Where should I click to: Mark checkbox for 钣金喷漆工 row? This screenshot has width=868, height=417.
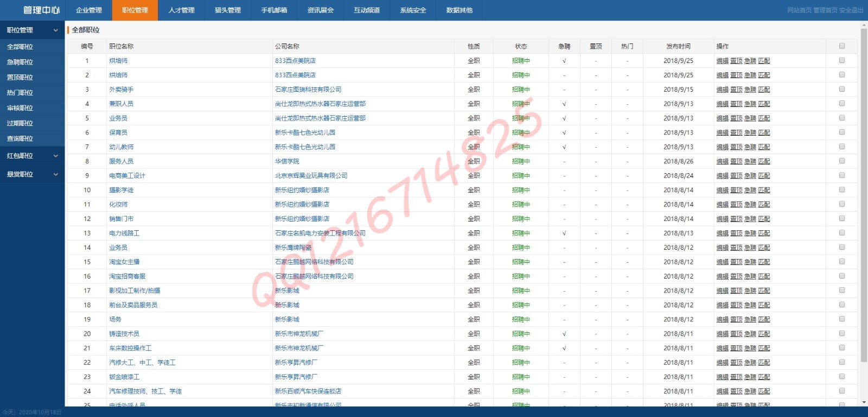click(x=842, y=376)
